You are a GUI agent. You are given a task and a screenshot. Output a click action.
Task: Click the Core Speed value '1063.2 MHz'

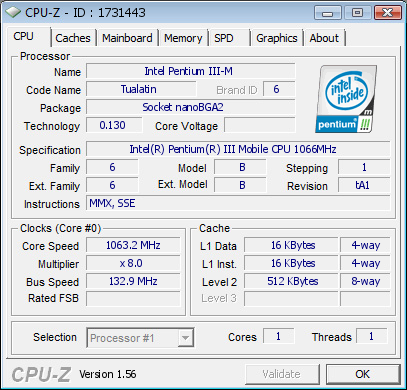(x=133, y=245)
